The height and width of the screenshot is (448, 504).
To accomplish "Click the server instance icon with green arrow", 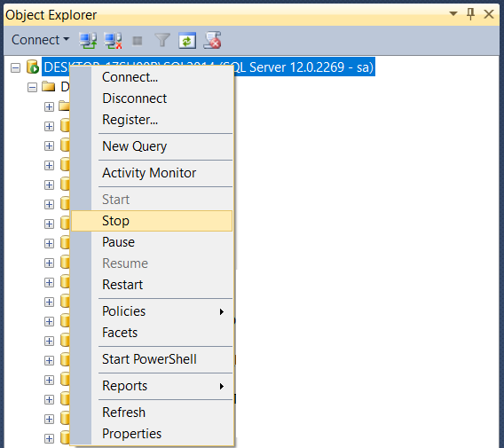I will tap(33, 67).
